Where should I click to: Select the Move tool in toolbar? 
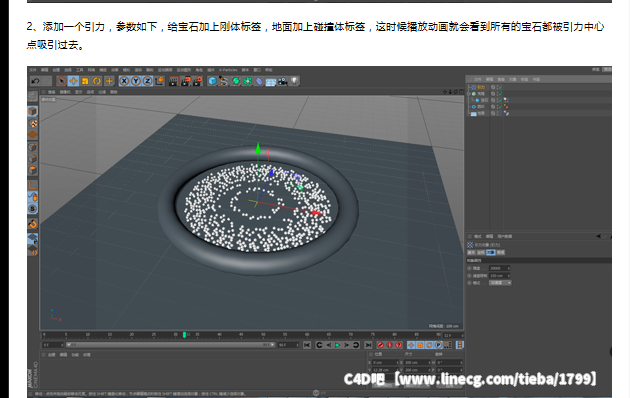(73, 81)
